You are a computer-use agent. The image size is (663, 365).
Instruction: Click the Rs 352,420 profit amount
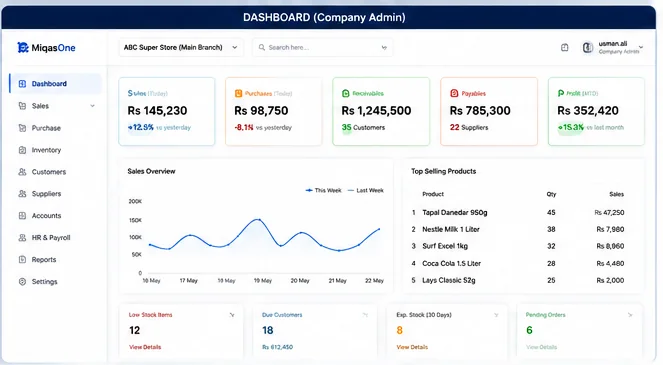click(x=588, y=111)
